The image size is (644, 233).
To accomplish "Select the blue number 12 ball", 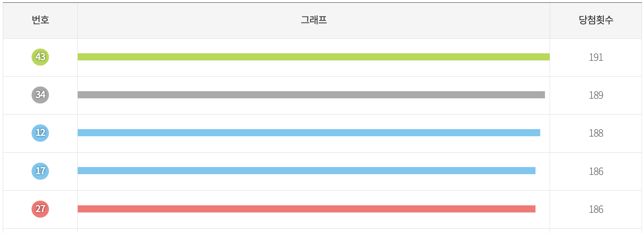I will (x=40, y=133).
